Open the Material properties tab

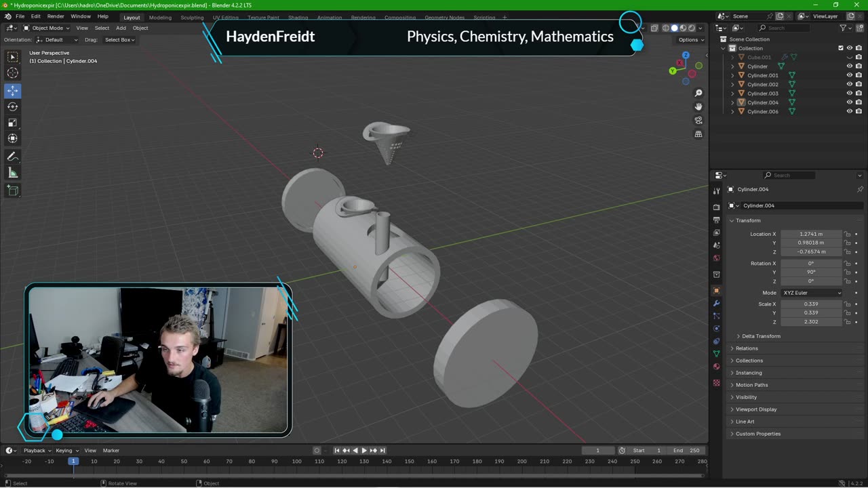pos(717,367)
